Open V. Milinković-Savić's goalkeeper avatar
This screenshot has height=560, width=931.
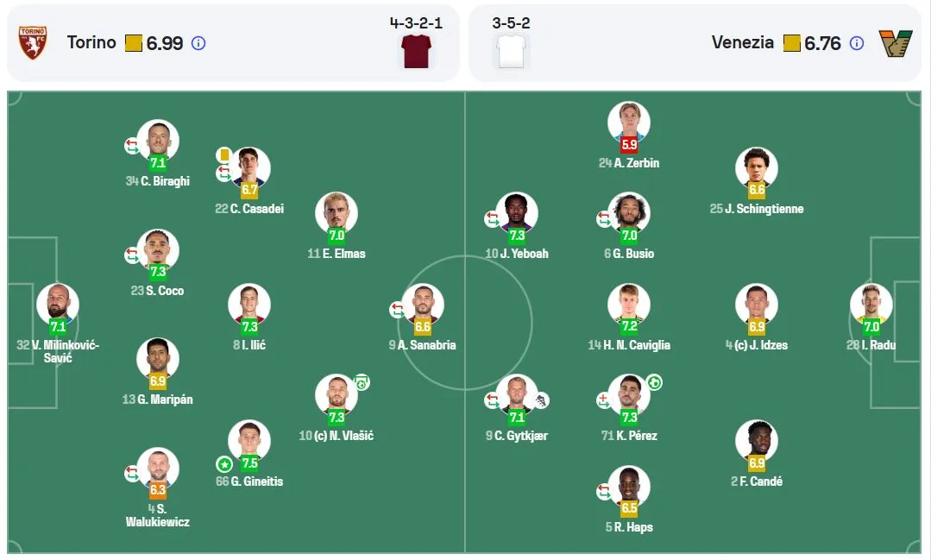[58, 305]
